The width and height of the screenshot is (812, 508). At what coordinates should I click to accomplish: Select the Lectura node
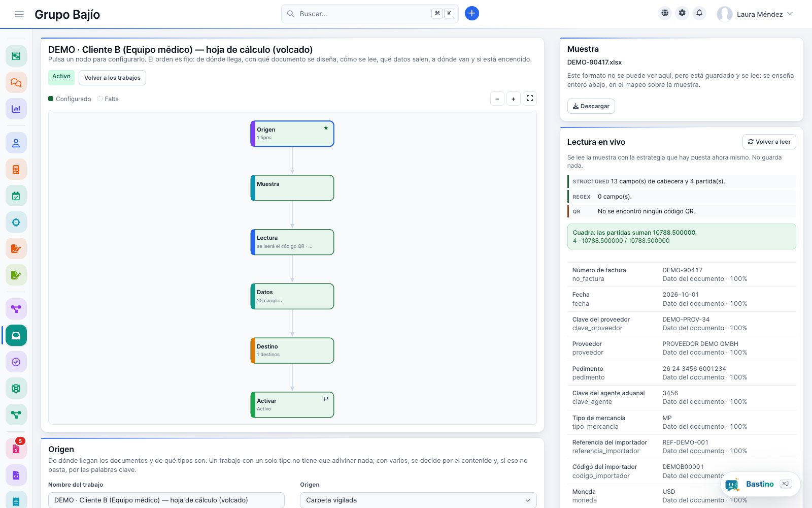pyautogui.click(x=292, y=242)
